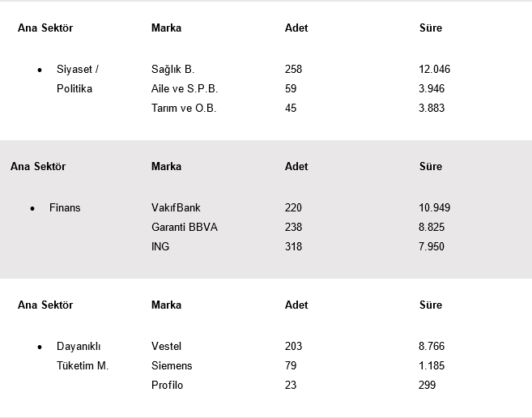
Task: Click the Vestel brand name
Action: tap(166, 347)
